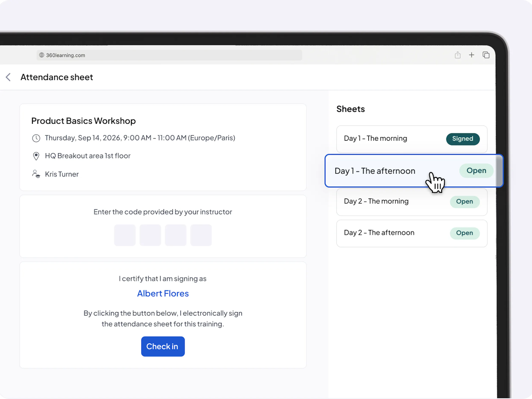The height and width of the screenshot is (399, 532).
Task: Focus the first code digit box
Action: (x=125, y=235)
